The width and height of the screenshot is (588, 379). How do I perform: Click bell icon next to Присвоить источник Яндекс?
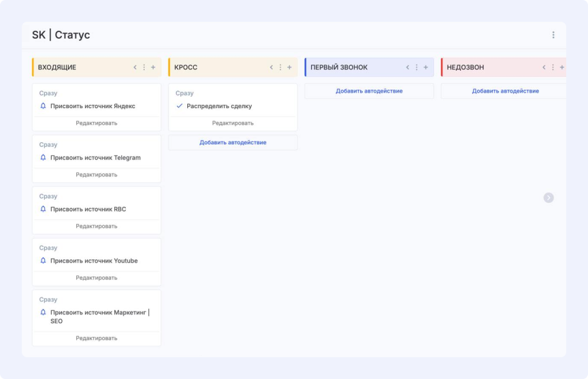click(x=44, y=106)
